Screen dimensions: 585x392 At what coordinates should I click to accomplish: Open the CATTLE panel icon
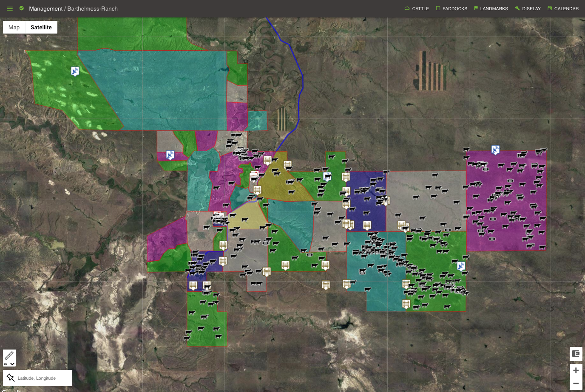(x=407, y=8)
